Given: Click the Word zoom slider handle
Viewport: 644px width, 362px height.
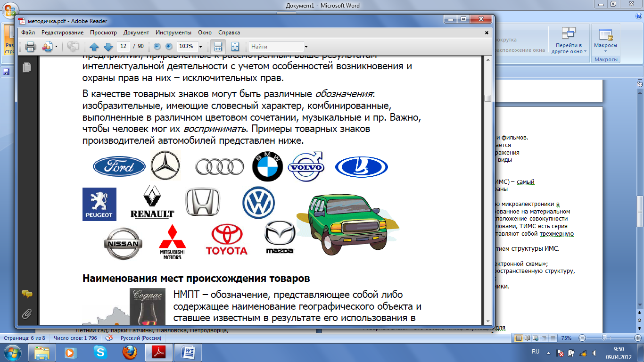Looking at the screenshot, I should click(x=604, y=338).
